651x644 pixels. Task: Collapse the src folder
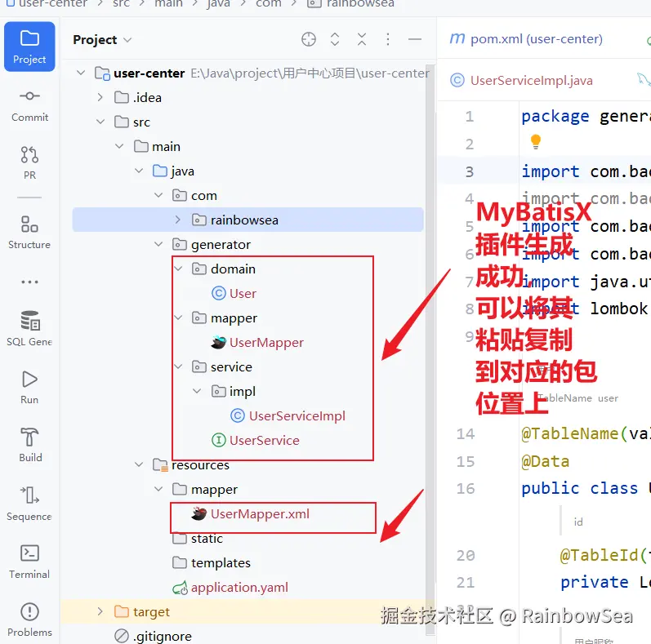(x=100, y=122)
